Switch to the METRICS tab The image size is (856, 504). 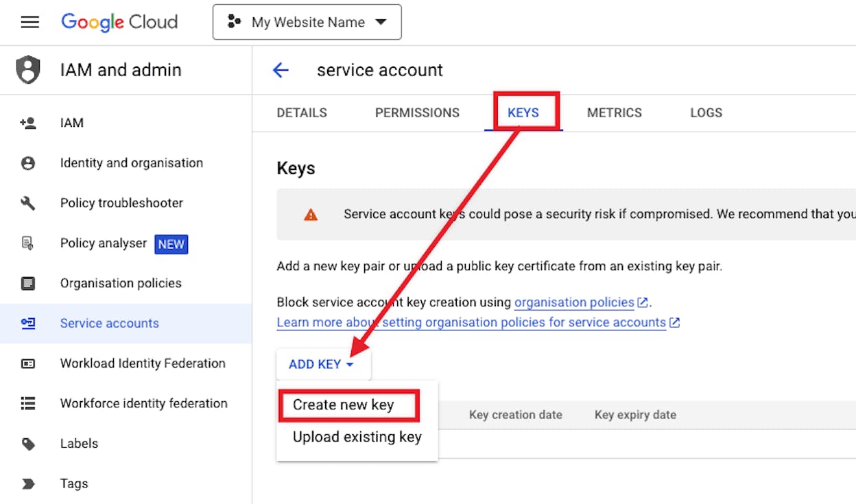coord(615,112)
